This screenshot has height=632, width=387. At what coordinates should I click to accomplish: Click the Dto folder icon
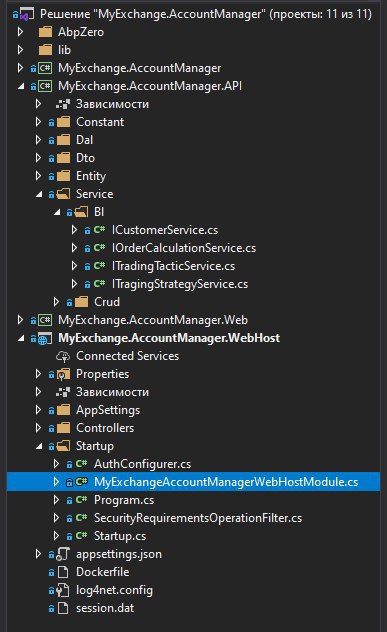63,158
